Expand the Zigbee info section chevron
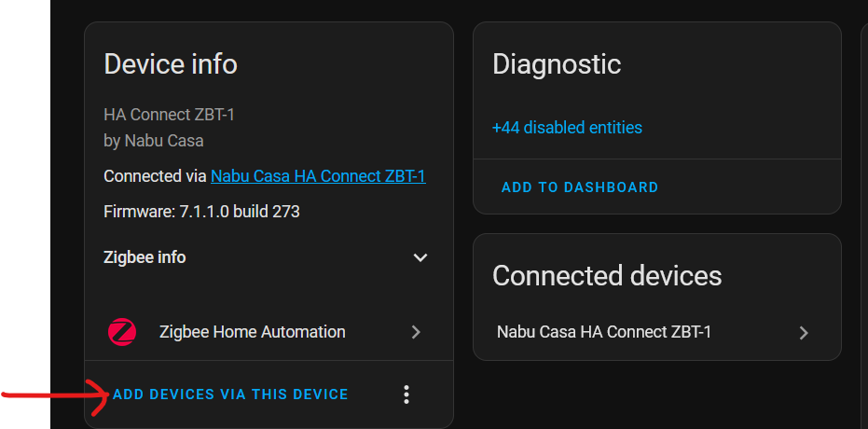Viewport: 868px width, 429px height. pyautogui.click(x=420, y=257)
